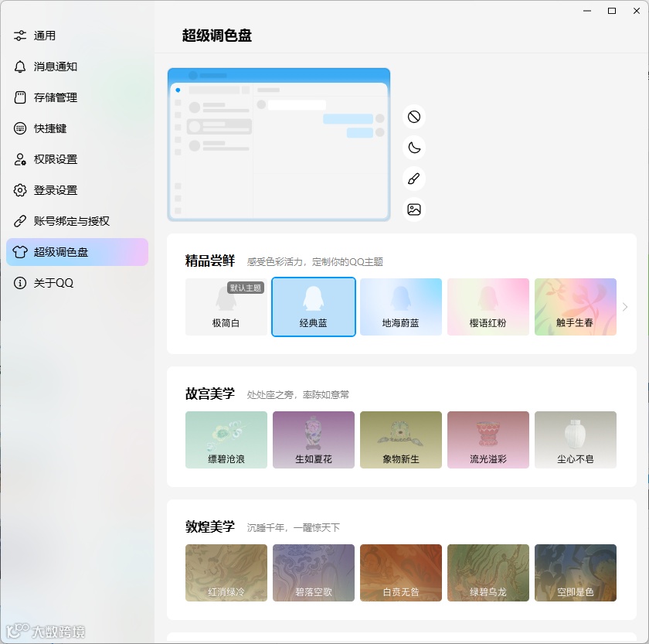This screenshot has width=649, height=644.
Task: Apply the 碧落空歌 Dunhuang theme
Action: [x=314, y=573]
